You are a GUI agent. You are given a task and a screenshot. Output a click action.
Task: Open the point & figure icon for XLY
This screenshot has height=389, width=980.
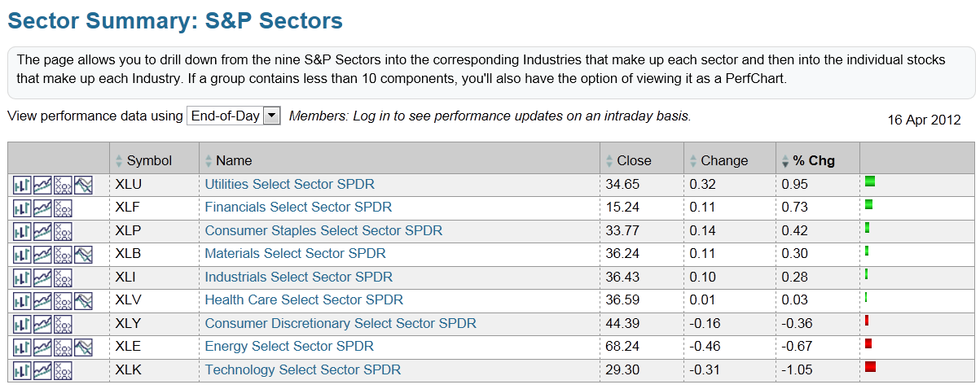(63, 324)
